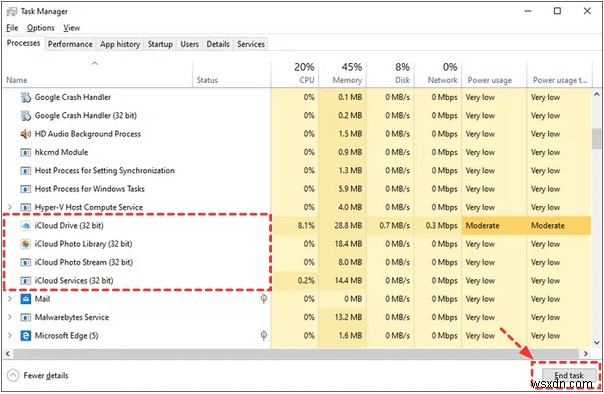The height and width of the screenshot is (394, 604).
Task: Open the View menu
Action: click(x=72, y=28)
